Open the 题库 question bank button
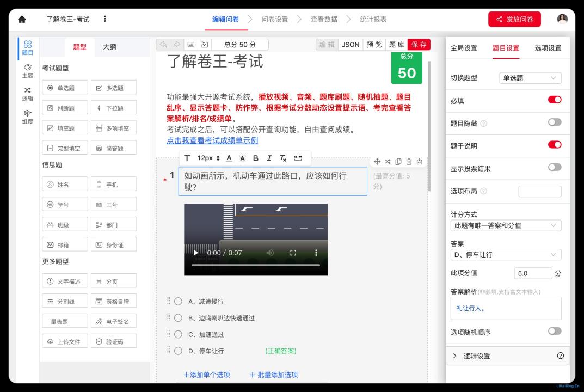 [396, 45]
